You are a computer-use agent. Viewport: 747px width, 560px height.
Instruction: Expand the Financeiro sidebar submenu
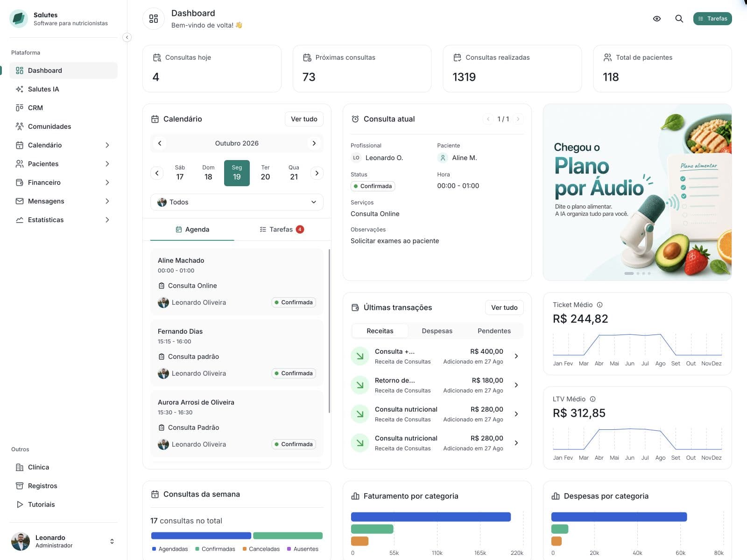[107, 182]
